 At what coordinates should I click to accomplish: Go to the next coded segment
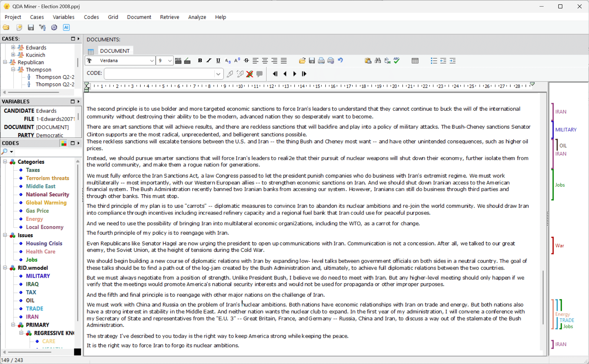coord(295,74)
